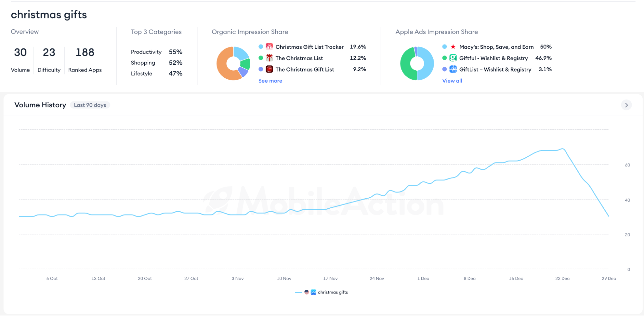Click the Productivity category row

(157, 52)
